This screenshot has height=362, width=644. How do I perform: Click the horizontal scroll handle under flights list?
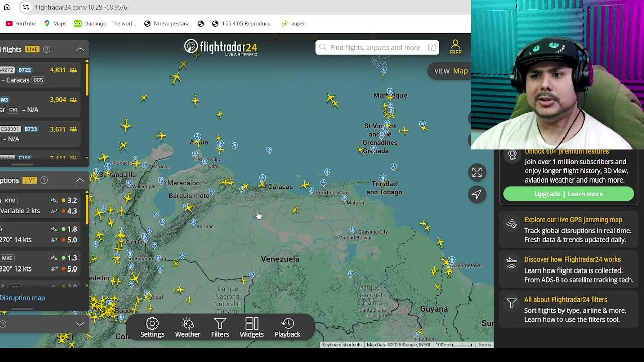22,164
